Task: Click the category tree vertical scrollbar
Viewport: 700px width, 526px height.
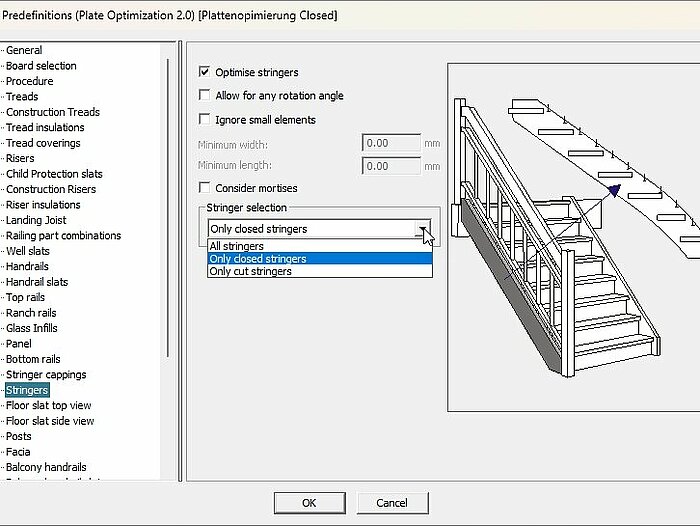Action: pos(168,208)
